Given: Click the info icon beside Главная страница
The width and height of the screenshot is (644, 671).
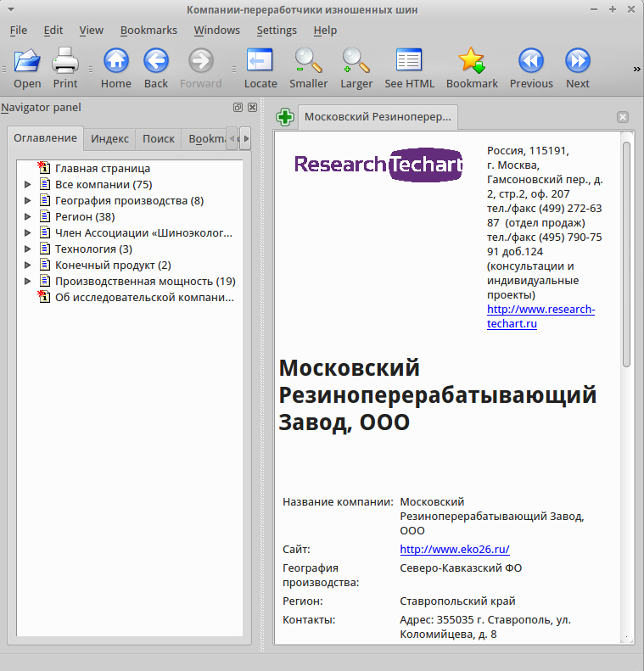Looking at the screenshot, I should click(44, 168).
